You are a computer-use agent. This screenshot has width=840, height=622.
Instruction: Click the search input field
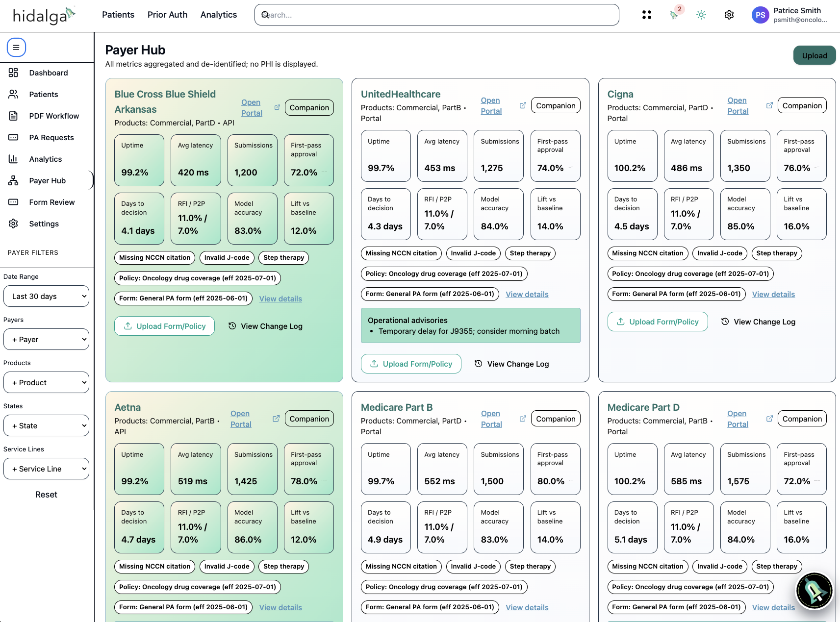coord(436,15)
